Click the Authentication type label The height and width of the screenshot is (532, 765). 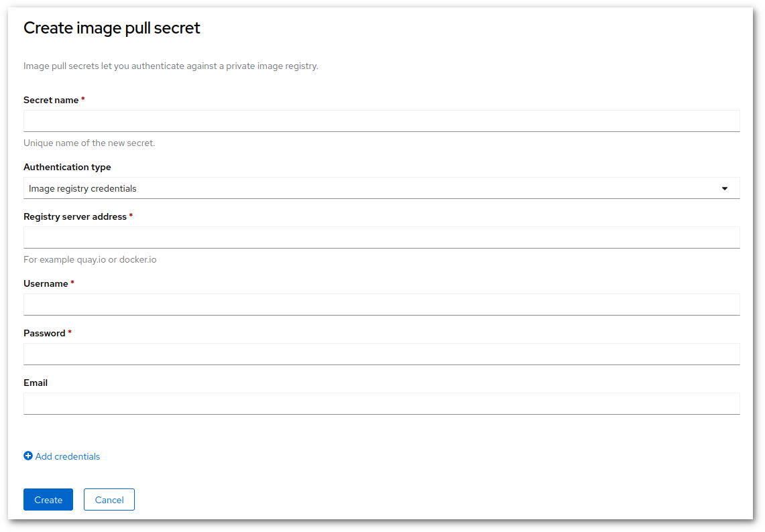pyautogui.click(x=67, y=167)
